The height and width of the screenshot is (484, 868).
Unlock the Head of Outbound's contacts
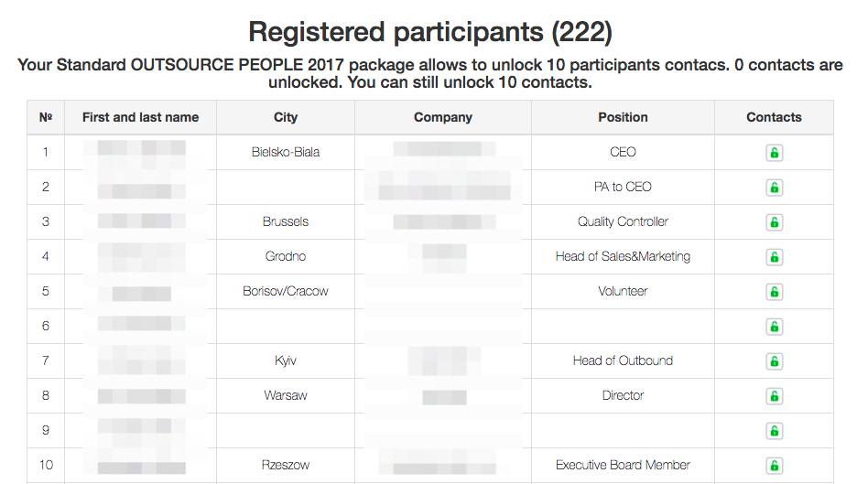774,361
